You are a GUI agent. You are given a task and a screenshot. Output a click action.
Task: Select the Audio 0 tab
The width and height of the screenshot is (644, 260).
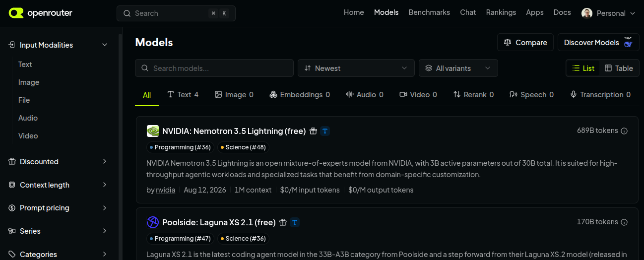pos(365,95)
